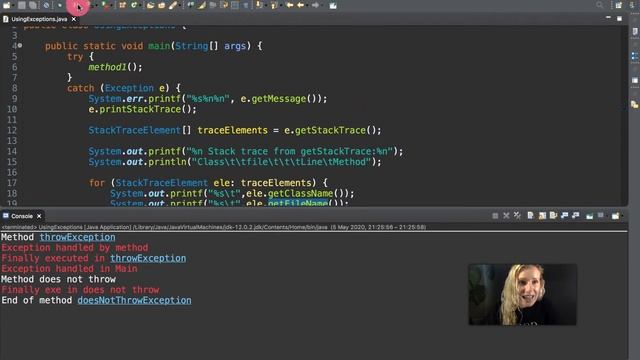The height and width of the screenshot is (360, 640).
Task: Toggle show console on standard out
Action: point(564,216)
